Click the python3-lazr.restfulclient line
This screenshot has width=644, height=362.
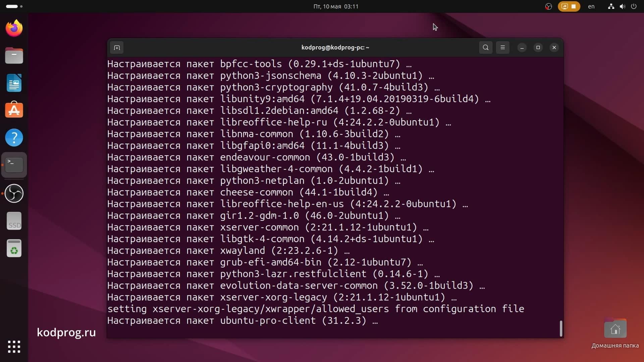[x=273, y=274]
